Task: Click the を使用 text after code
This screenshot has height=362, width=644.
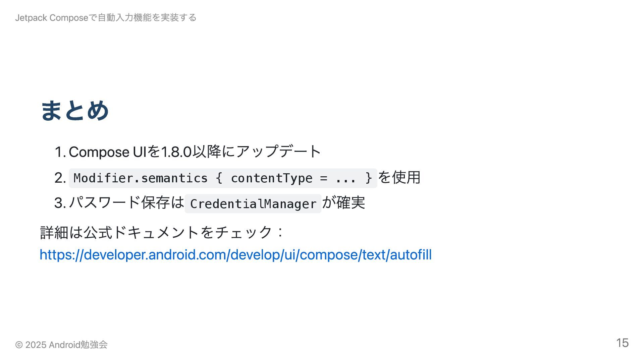Action: point(399,177)
